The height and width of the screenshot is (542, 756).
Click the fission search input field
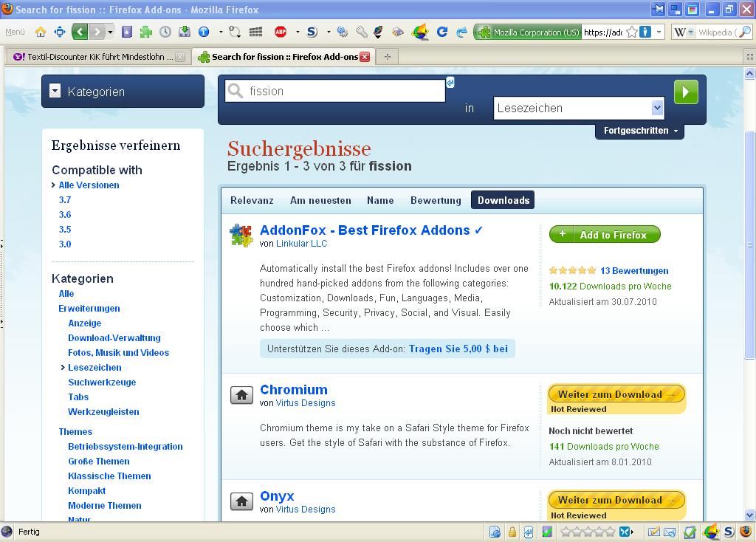click(335, 91)
